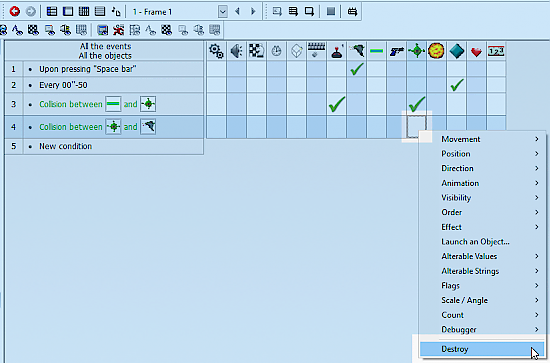The image size is (550, 363).
Task: Select the 123 Score counter column icon
Action: coord(496,51)
